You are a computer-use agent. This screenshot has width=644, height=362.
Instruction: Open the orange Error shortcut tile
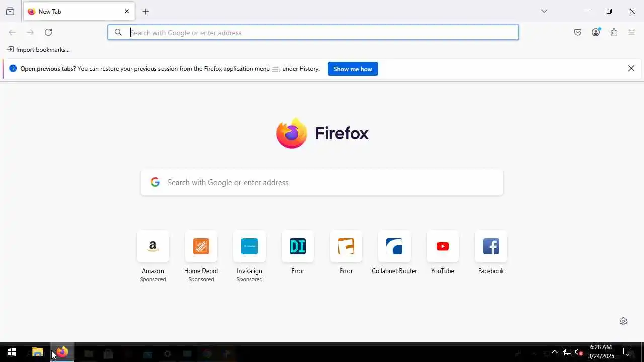346,246
